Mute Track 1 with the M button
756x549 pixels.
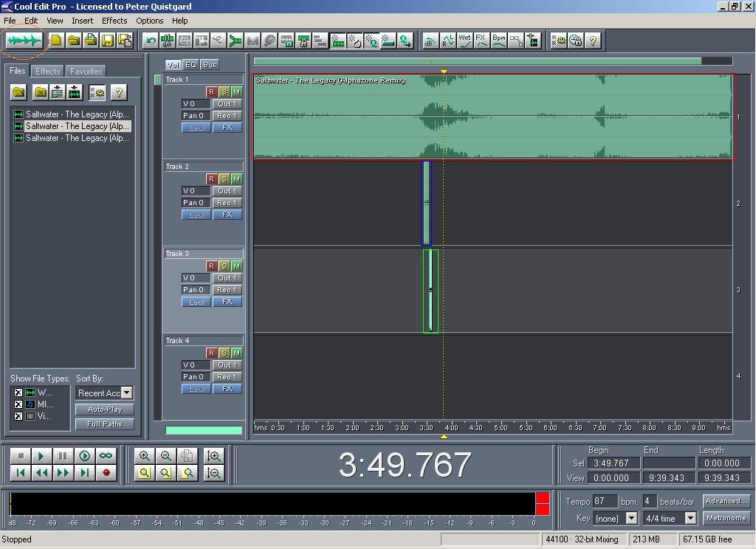[236, 91]
